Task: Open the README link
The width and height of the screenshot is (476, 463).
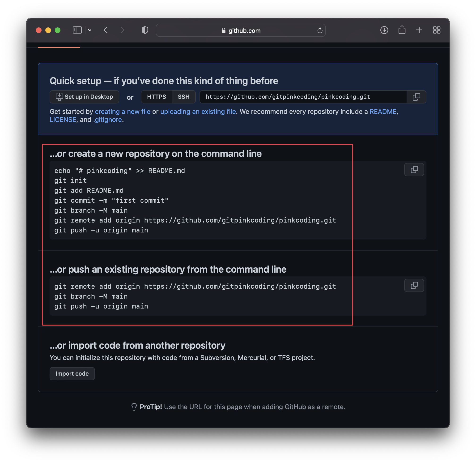Action: pos(383,111)
